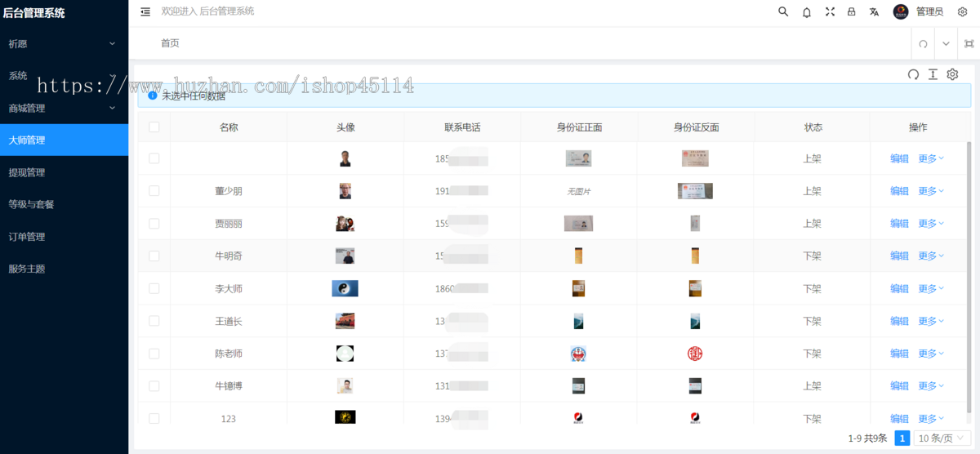Screen dimensions: 980x454
Task: Open the avatar thumbnail for 牛明奇
Action: [x=345, y=256]
